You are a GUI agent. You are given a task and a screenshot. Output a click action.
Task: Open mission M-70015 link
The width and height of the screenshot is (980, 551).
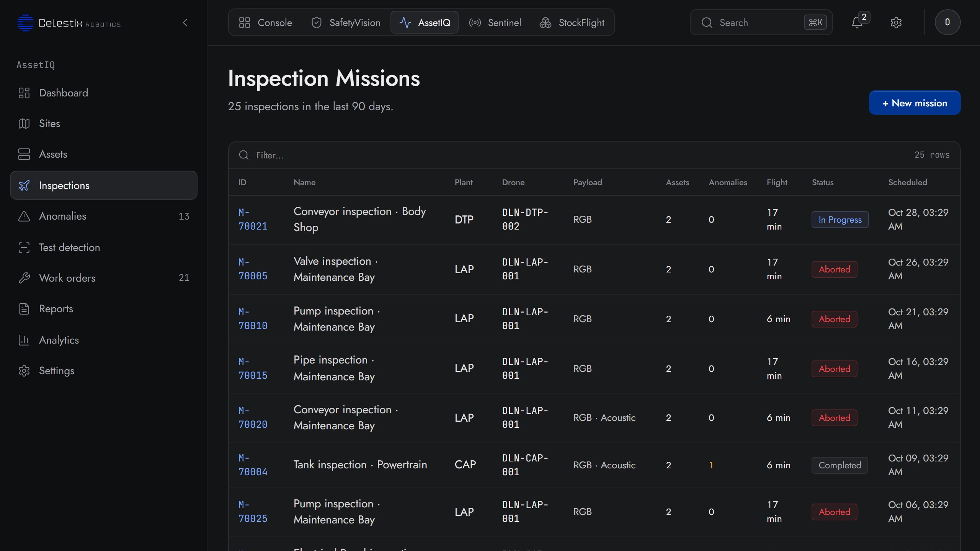253,368
